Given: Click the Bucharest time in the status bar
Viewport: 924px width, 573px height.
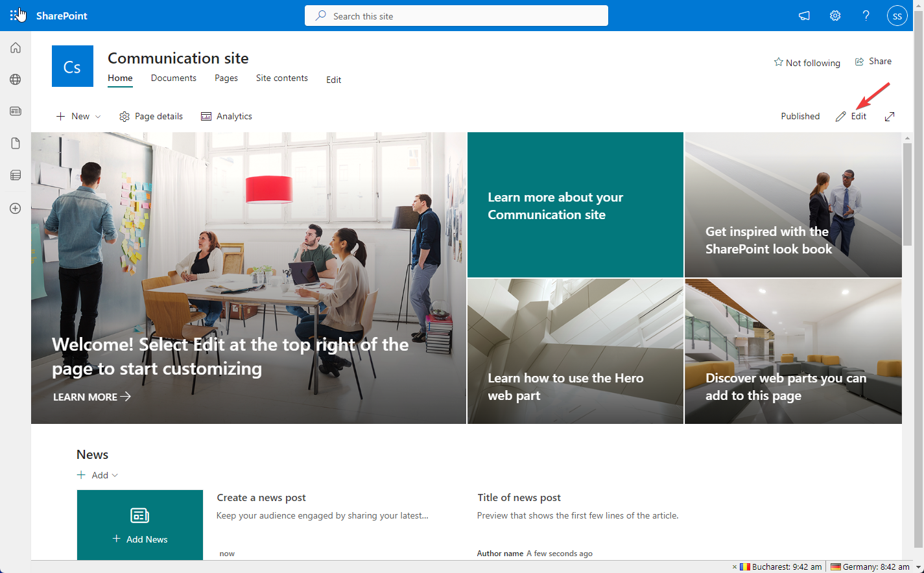Looking at the screenshot, I should pyautogui.click(x=787, y=567).
